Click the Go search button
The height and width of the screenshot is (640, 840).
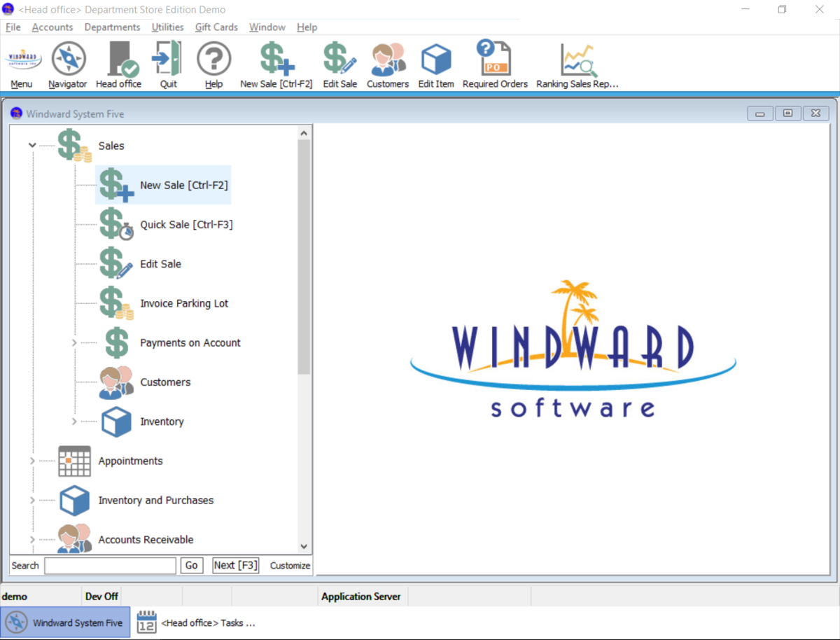point(191,565)
